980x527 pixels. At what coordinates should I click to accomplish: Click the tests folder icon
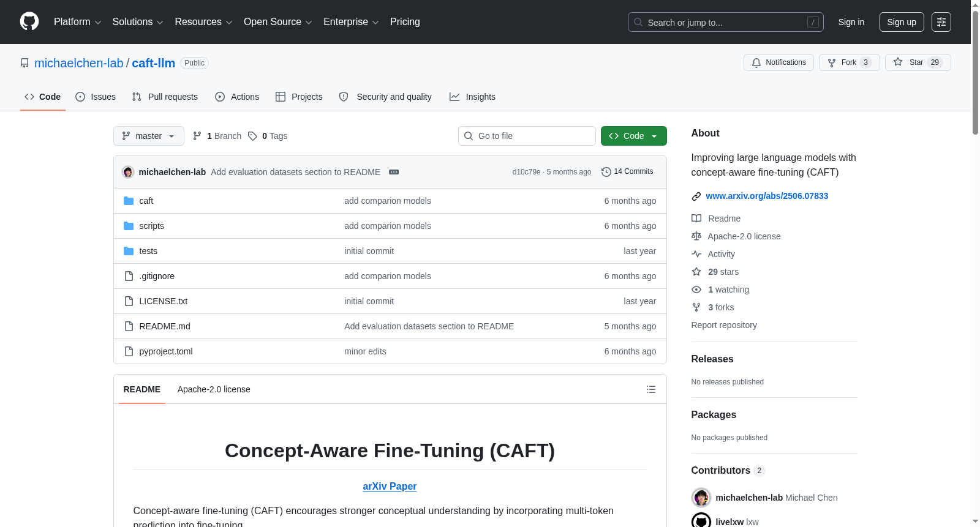(129, 251)
